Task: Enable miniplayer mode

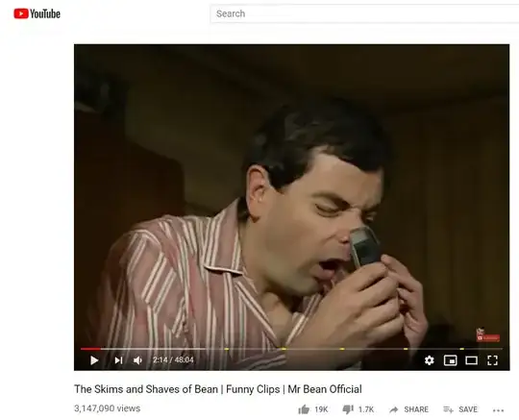Action: click(450, 360)
